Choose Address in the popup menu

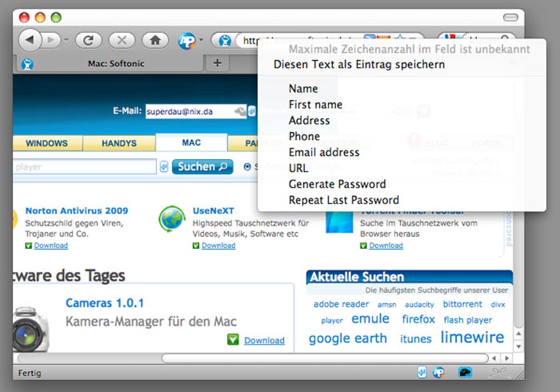(x=309, y=121)
